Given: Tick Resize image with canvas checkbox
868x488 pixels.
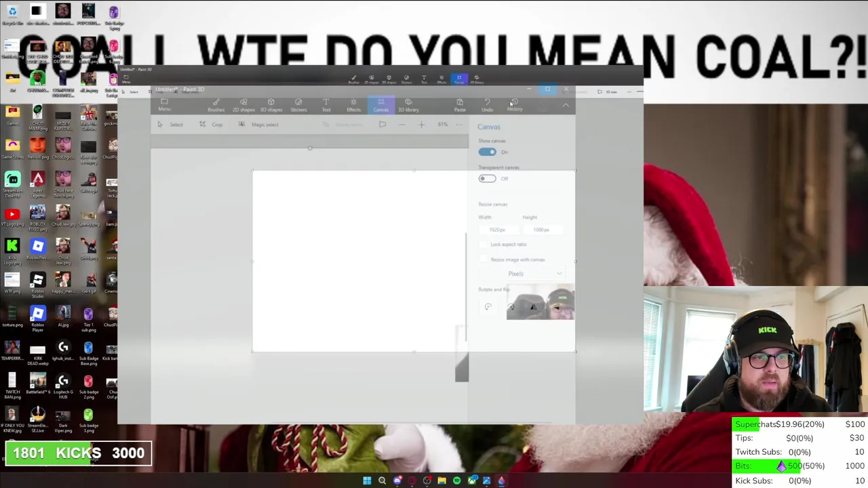Looking at the screenshot, I should tap(484, 260).
